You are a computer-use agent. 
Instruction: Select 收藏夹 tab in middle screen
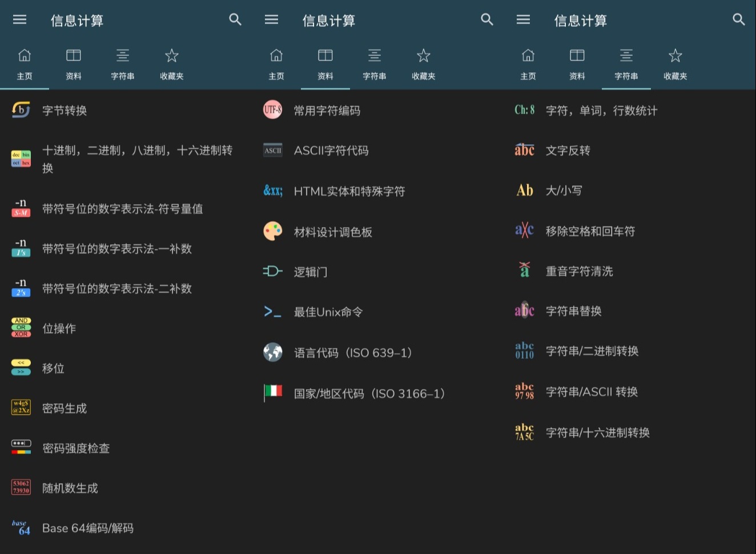click(x=424, y=64)
